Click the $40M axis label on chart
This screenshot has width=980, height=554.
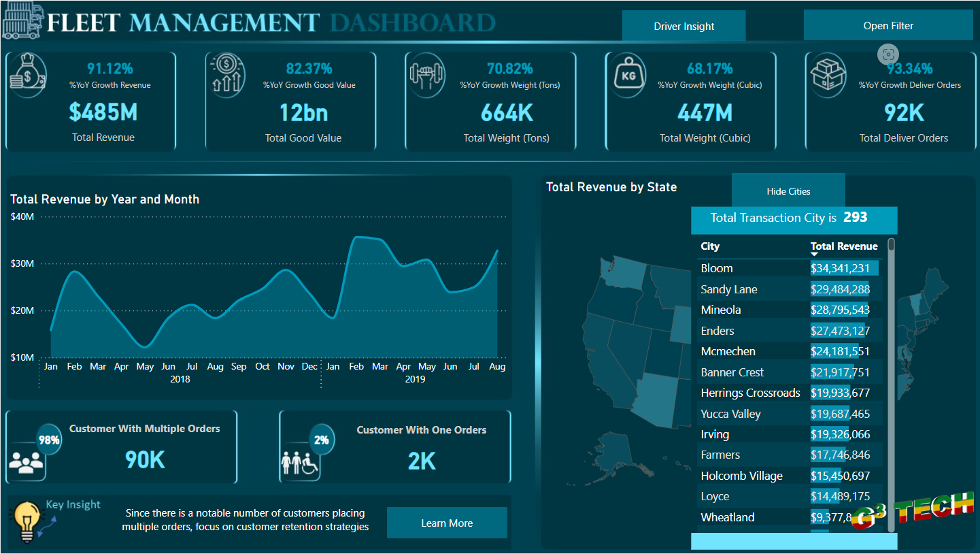22,216
